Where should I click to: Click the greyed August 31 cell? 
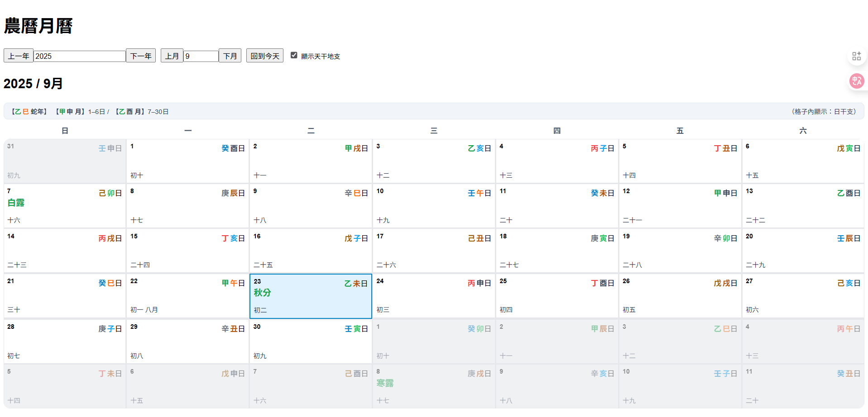(x=65, y=161)
